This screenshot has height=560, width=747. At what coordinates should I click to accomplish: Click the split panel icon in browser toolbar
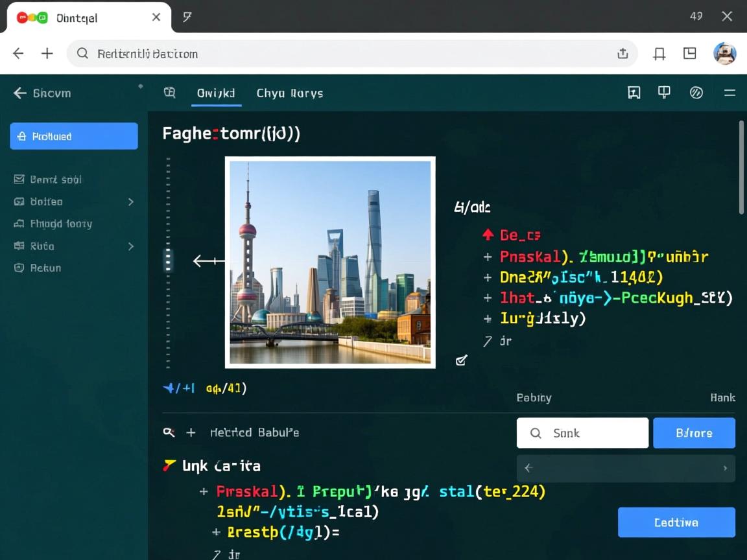(690, 54)
